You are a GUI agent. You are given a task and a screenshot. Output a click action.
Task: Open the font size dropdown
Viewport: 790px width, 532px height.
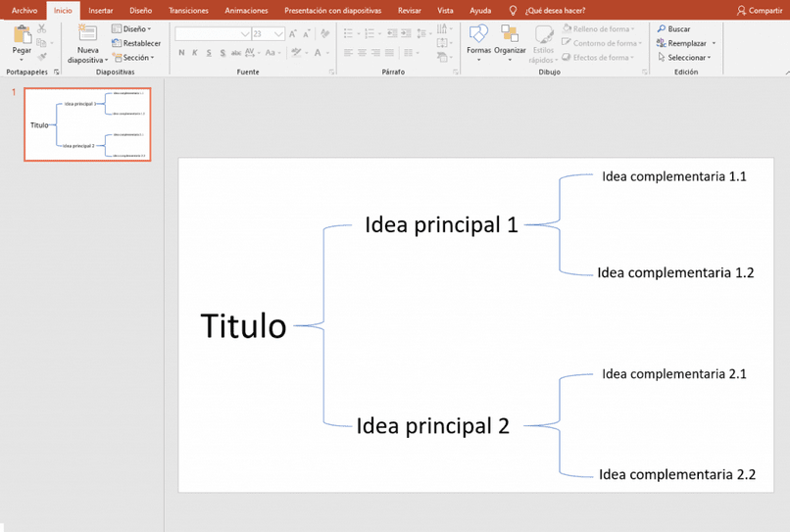278,33
